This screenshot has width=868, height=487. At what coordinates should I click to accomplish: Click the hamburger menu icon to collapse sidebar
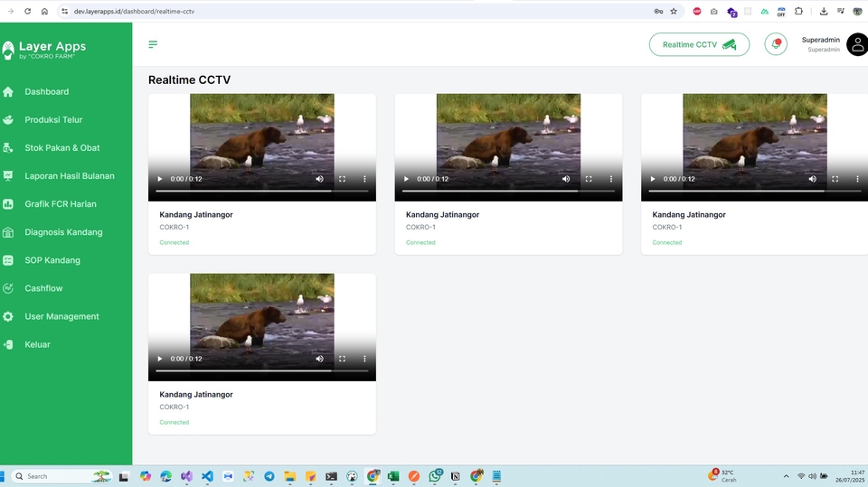153,44
